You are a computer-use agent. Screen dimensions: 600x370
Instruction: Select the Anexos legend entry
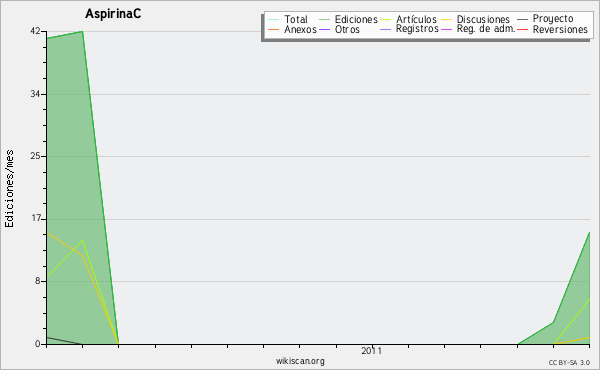click(x=293, y=29)
